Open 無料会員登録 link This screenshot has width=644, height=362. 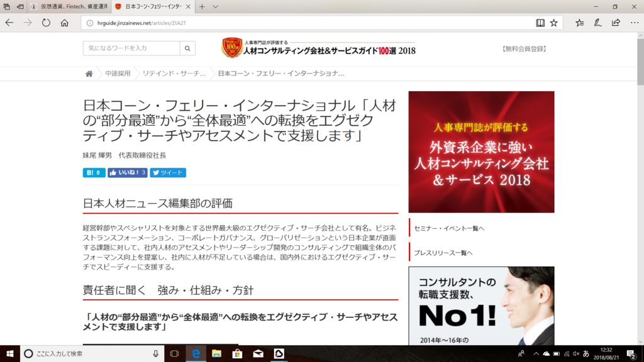tap(524, 49)
